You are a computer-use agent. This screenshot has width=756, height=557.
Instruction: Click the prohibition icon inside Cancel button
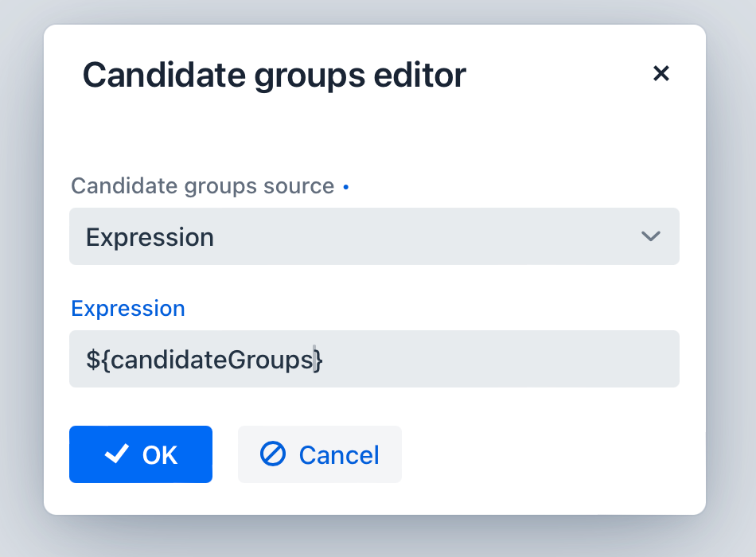point(274,454)
